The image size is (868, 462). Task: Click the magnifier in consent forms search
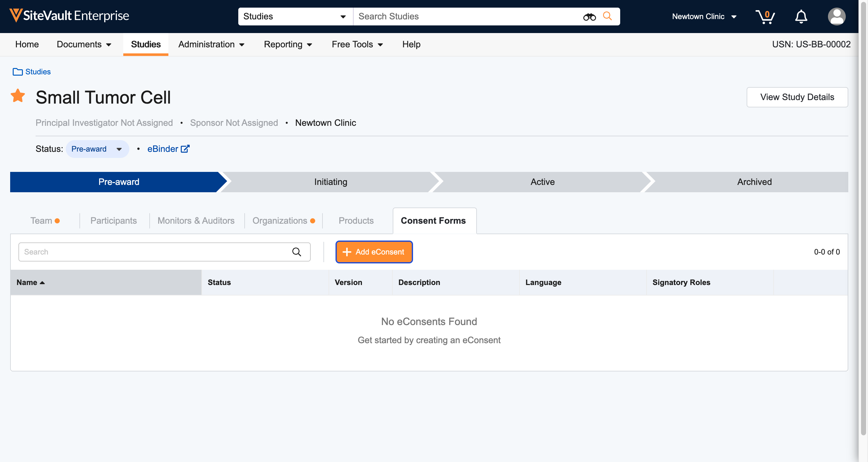(296, 252)
